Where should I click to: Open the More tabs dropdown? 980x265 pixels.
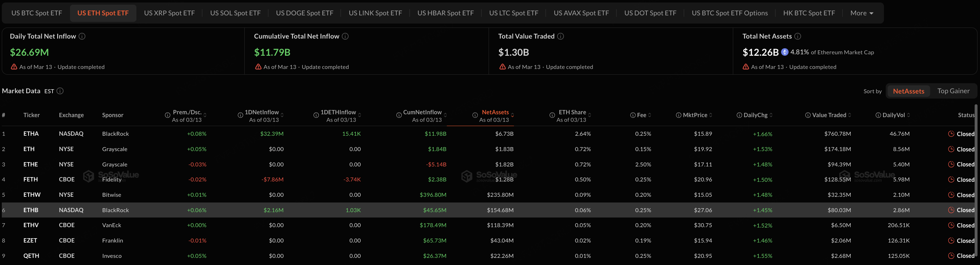[861, 13]
